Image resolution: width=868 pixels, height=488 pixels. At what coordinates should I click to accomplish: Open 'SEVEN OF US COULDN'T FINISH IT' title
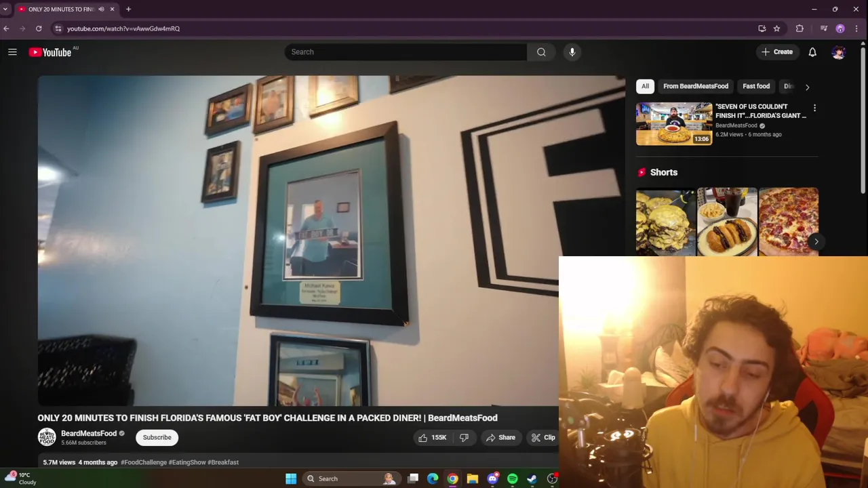[761, 111]
